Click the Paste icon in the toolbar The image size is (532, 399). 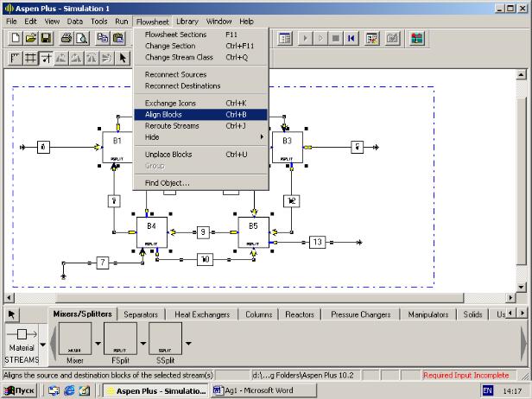click(x=117, y=38)
